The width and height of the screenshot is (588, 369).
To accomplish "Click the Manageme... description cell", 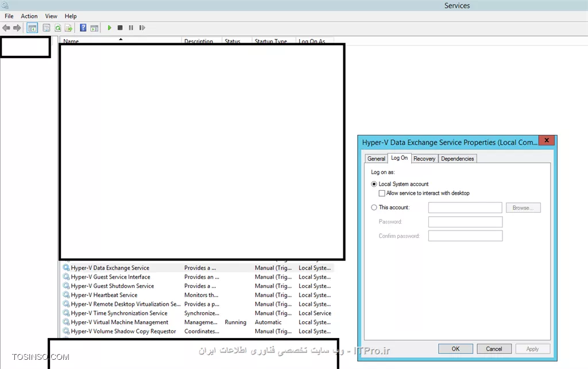I will pos(200,322).
